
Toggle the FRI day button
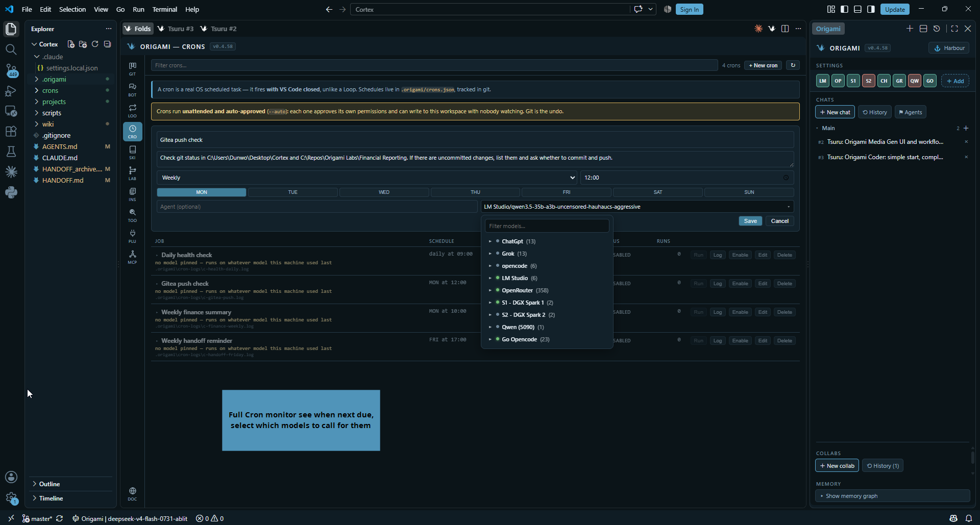pos(567,192)
